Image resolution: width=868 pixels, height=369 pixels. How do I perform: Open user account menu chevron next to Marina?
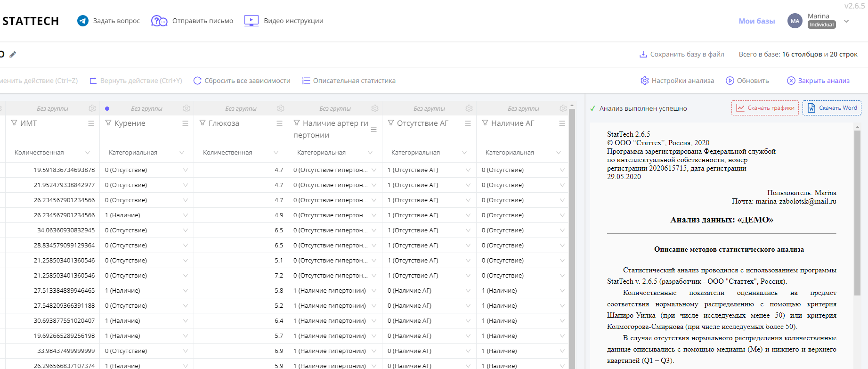coord(846,21)
